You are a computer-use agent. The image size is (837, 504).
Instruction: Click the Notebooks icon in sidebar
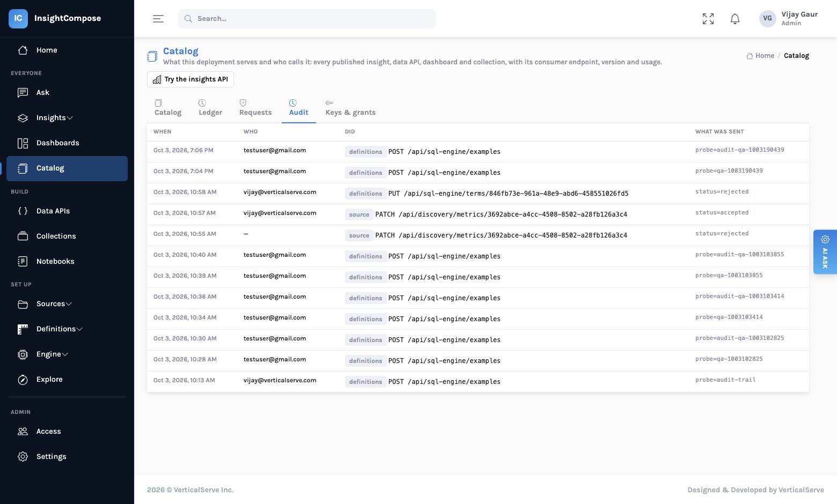point(23,261)
